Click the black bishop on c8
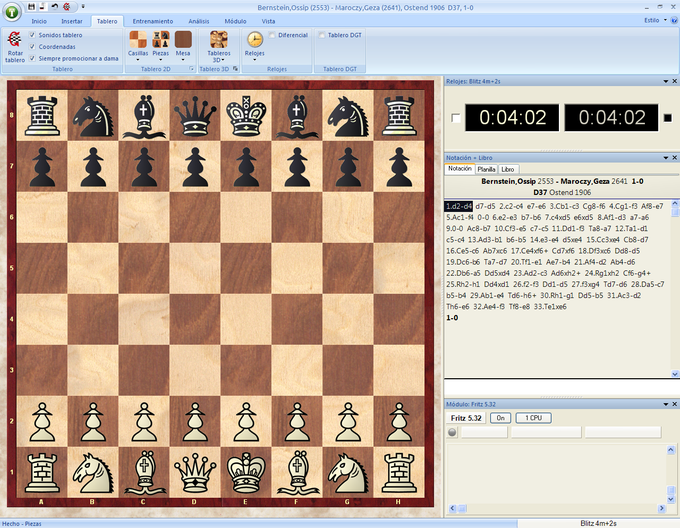 144,116
